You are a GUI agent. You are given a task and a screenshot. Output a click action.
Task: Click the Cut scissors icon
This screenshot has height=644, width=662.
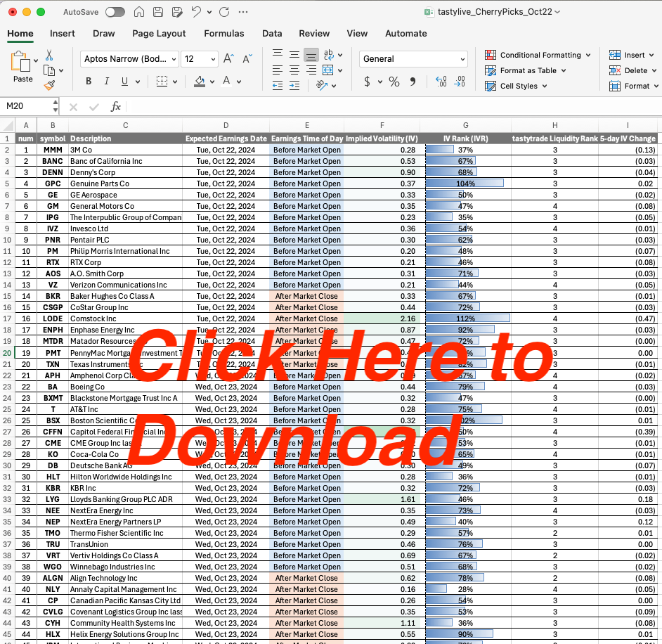point(49,56)
